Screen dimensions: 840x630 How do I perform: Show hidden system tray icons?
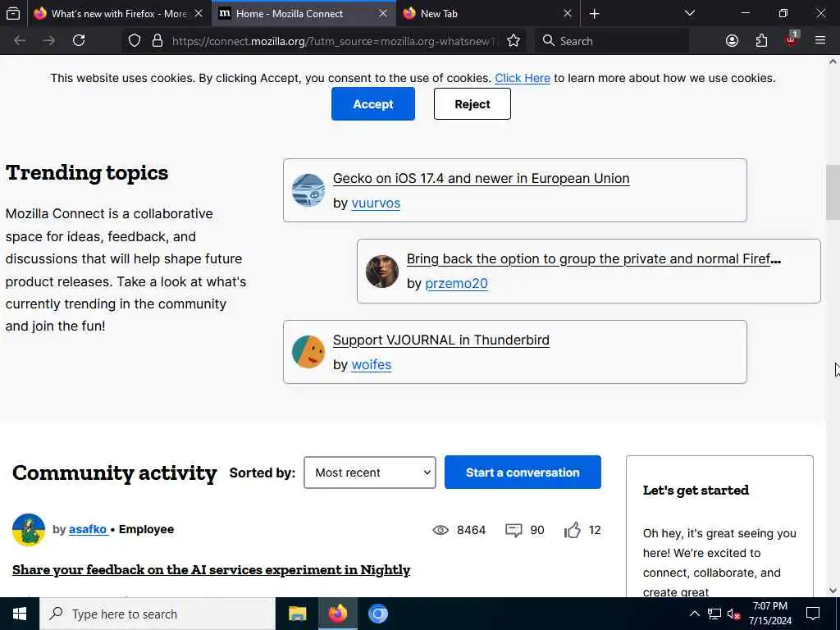(694, 614)
